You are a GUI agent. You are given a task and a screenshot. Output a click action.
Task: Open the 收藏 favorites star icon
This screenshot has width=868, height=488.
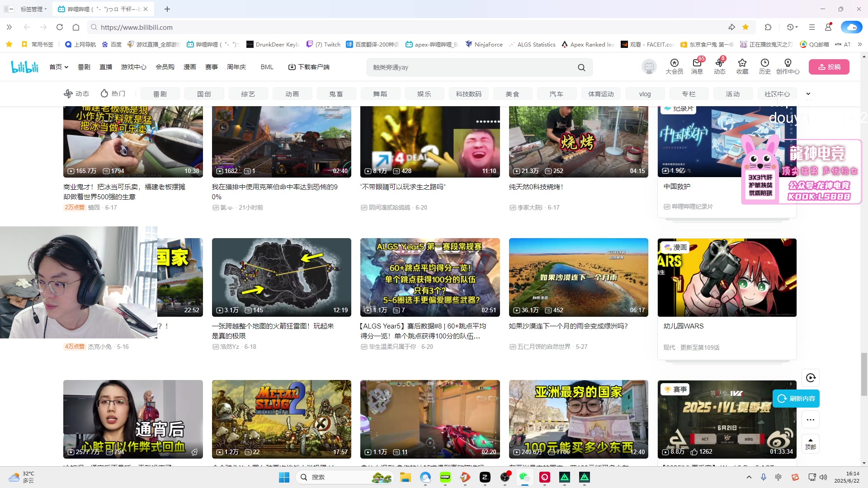tap(742, 66)
